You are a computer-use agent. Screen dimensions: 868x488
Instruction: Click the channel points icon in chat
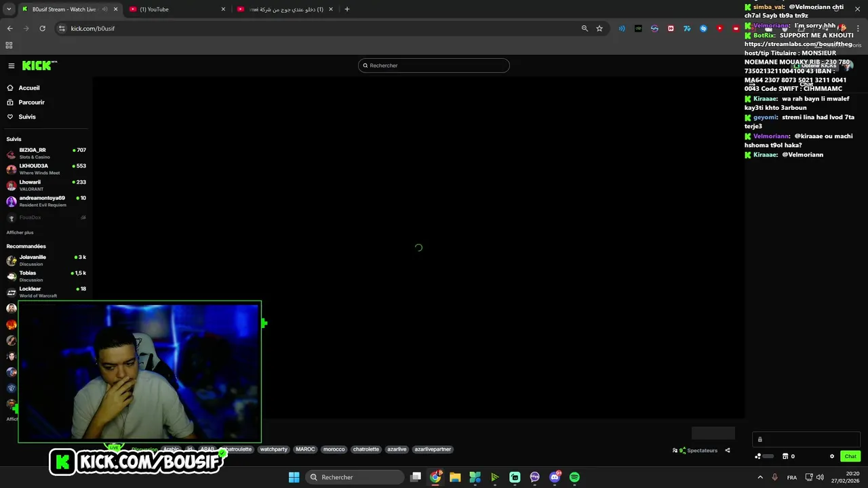click(757, 456)
